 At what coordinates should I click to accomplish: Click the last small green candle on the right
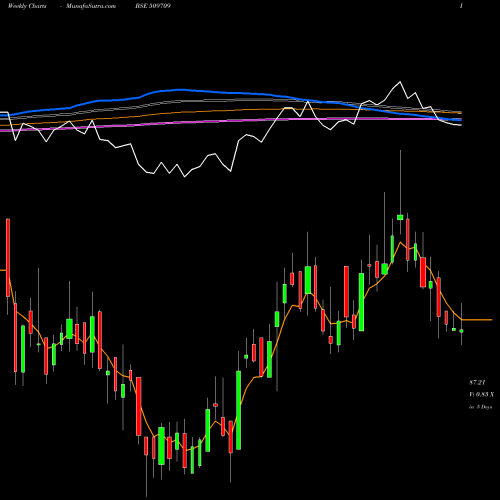[x=461, y=331]
